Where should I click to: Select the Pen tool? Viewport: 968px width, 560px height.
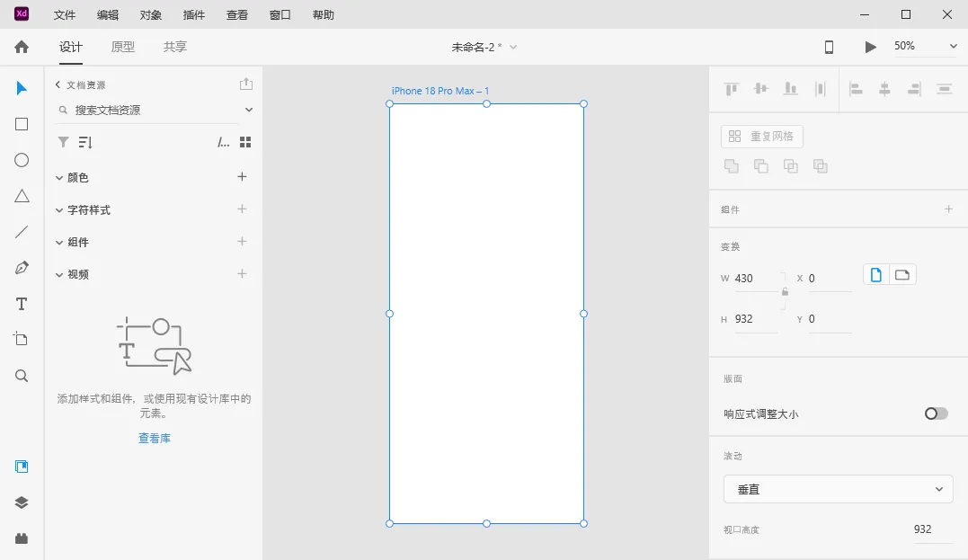coord(22,268)
